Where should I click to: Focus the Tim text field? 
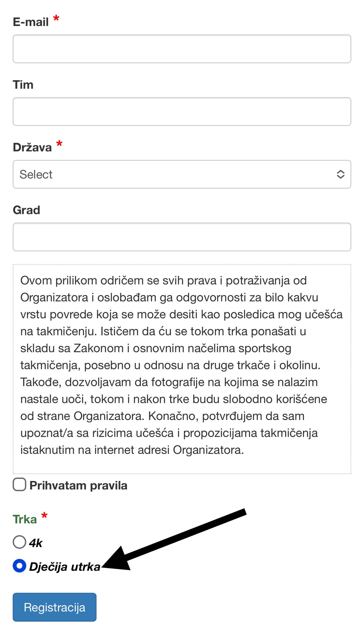(182, 111)
